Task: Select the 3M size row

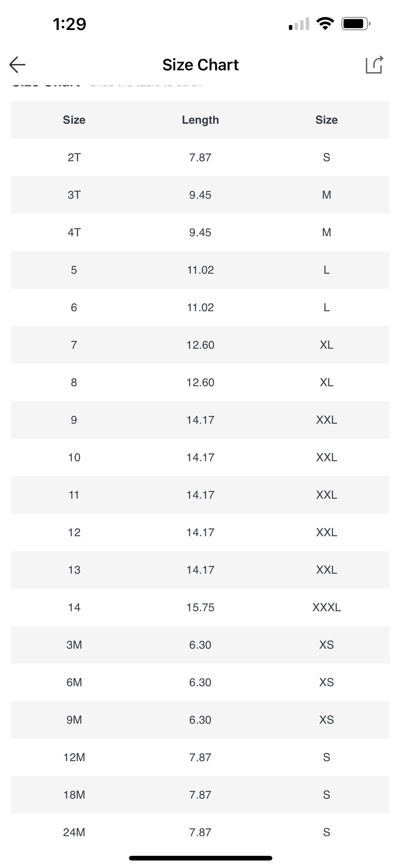Action: click(x=200, y=645)
